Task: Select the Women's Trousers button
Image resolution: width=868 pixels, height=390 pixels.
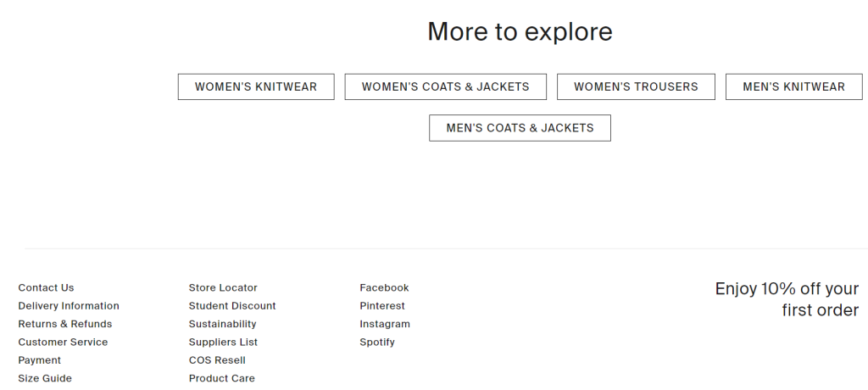Action: point(636,86)
